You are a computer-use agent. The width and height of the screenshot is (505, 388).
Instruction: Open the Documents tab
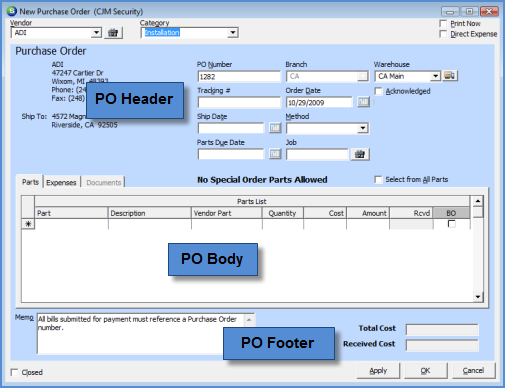pyautogui.click(x=104, y=182)
